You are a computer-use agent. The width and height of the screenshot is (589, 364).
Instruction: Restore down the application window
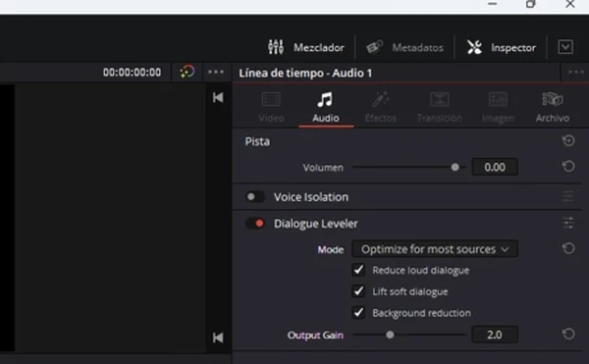coord(530,4)
